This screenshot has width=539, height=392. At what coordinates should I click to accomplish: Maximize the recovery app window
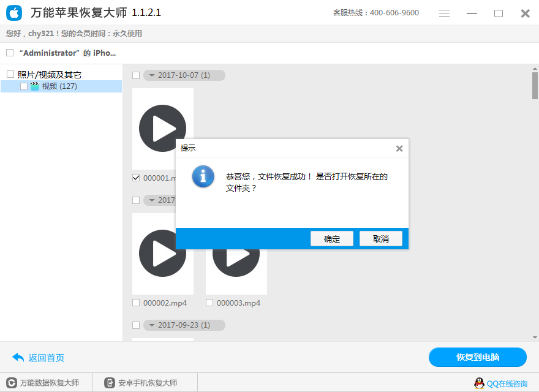[499, 13]
